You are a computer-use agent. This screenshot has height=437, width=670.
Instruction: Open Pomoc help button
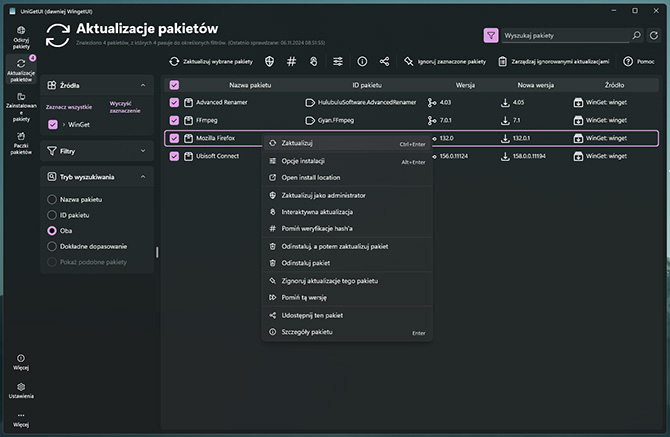[639, 62]
